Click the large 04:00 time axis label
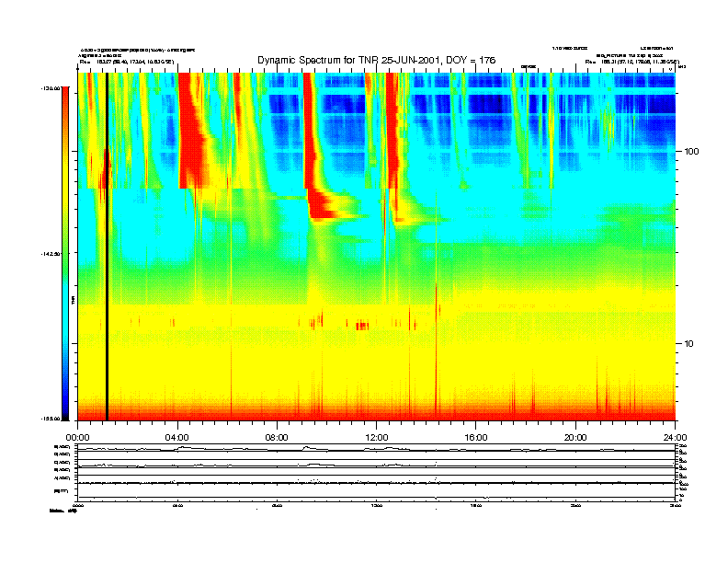 click(176, 438)
